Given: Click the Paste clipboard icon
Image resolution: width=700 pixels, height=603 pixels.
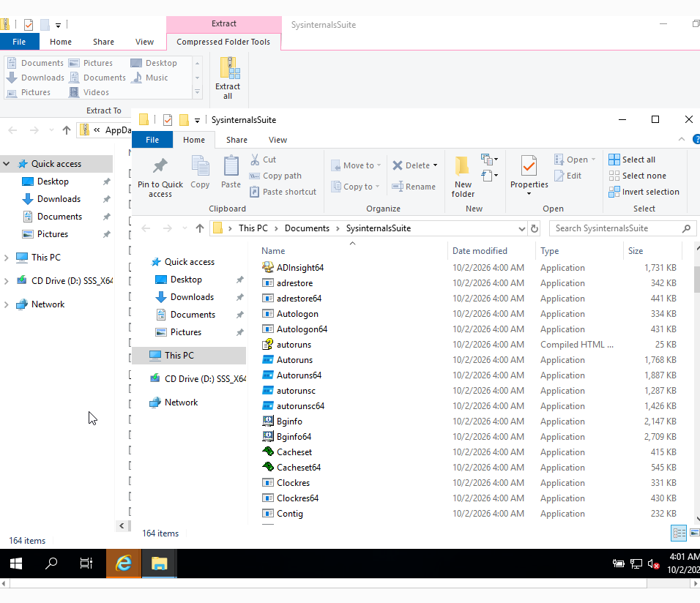Looking at the screenshot, I should (231, 172).
